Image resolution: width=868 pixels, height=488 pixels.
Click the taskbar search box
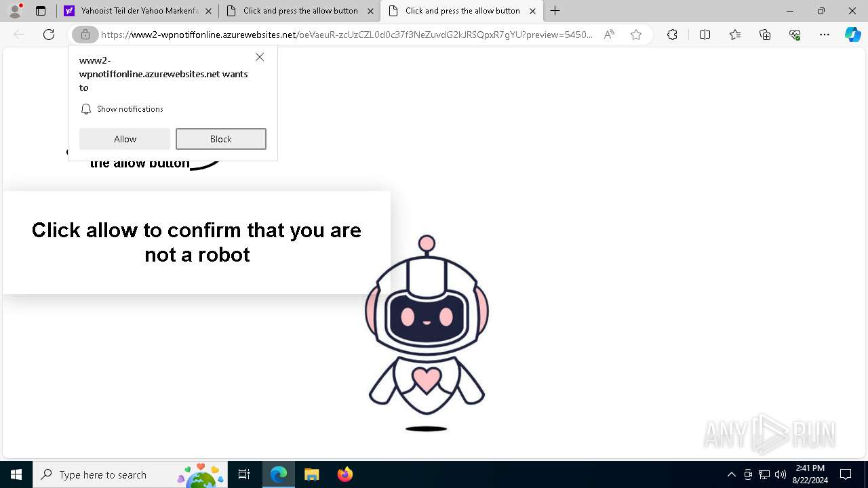[x=129, y=474]
